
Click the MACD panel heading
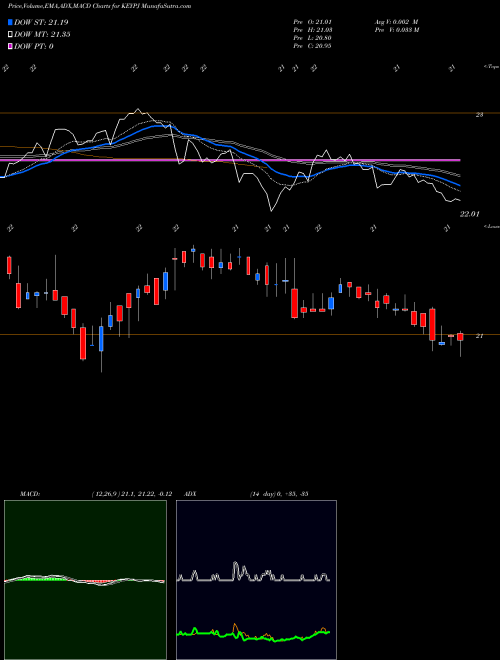coord(30,494)
